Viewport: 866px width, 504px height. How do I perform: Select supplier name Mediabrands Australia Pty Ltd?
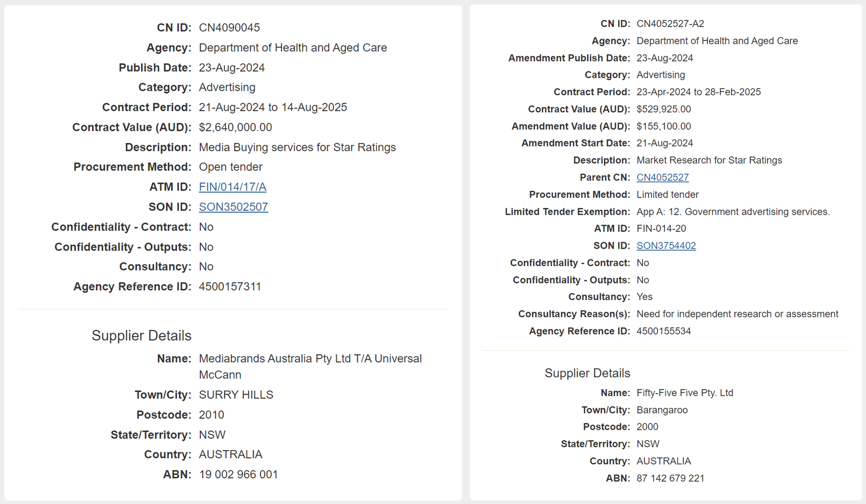pos(310,358)
